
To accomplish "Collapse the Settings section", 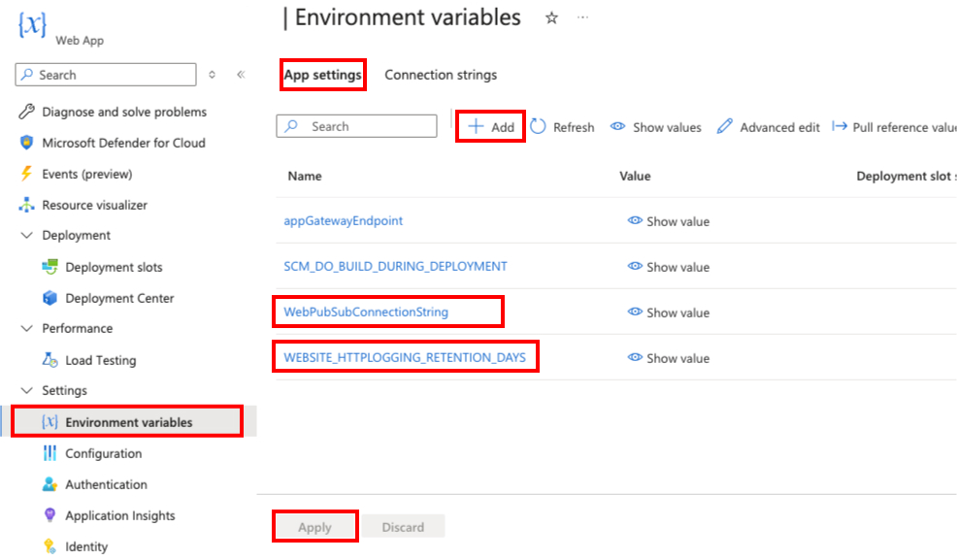I will coord(26,390).
